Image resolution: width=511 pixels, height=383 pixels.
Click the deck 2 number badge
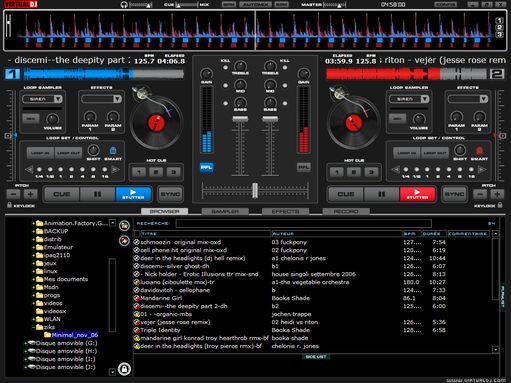497,74
